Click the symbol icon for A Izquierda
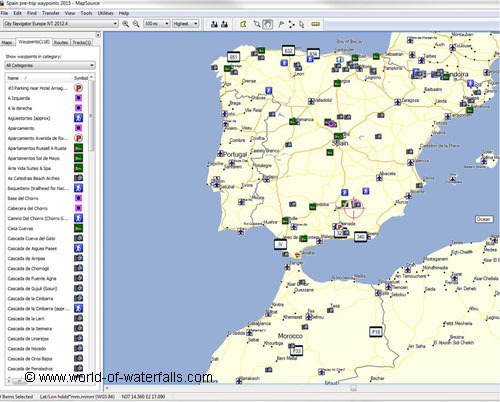 point(78,98)
